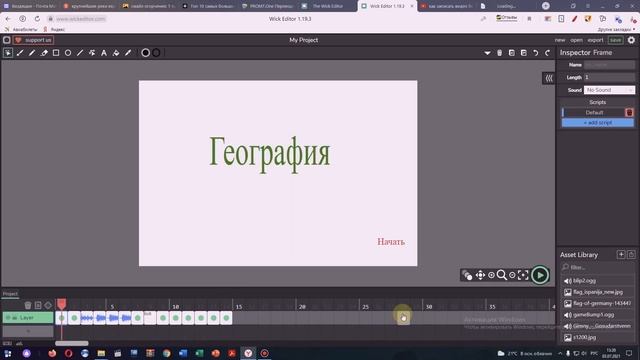
Task: Open the tool options dropdown arrow
Action: [x=487, y=53]
